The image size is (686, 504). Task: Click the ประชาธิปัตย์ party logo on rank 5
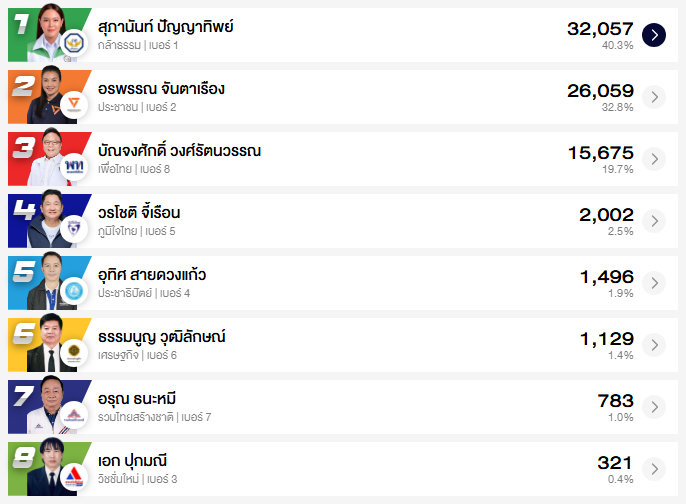tap(74, 291)
